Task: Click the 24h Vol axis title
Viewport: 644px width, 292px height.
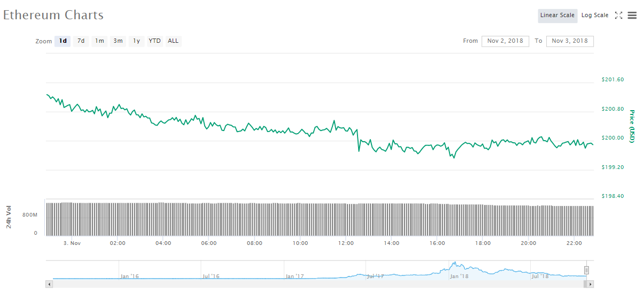Action: (x=9, y=218)
